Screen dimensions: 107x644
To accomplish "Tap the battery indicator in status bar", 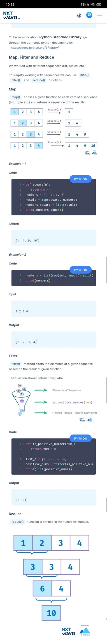I will [99, 5].
